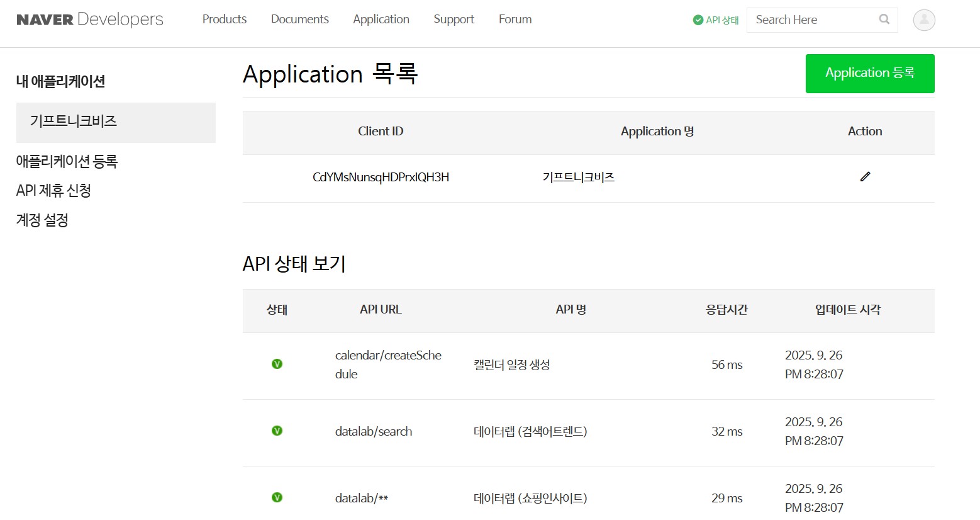The height and width of the screenshot is (520, 980).
Task: Click green status icon for datalab/** row
Action: coord(277,497)
